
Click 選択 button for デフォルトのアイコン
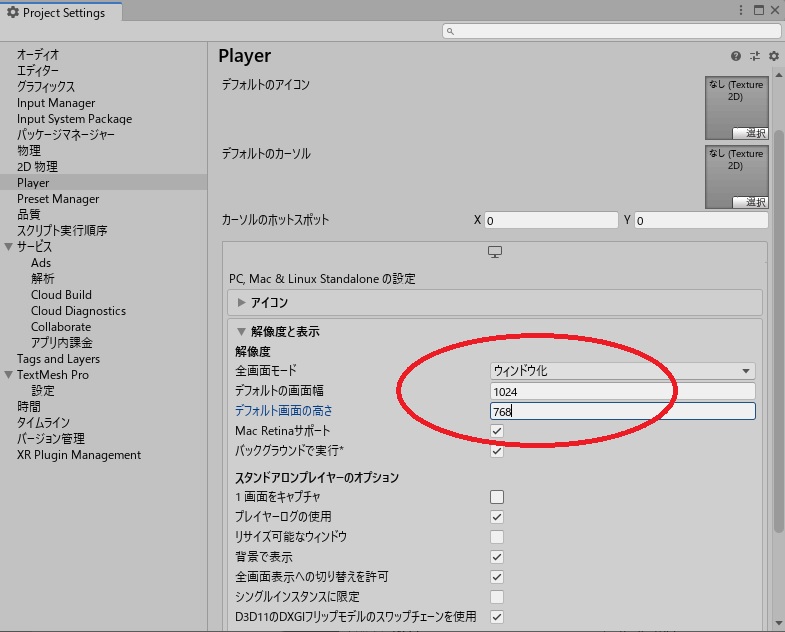click(x=749, y=133)
